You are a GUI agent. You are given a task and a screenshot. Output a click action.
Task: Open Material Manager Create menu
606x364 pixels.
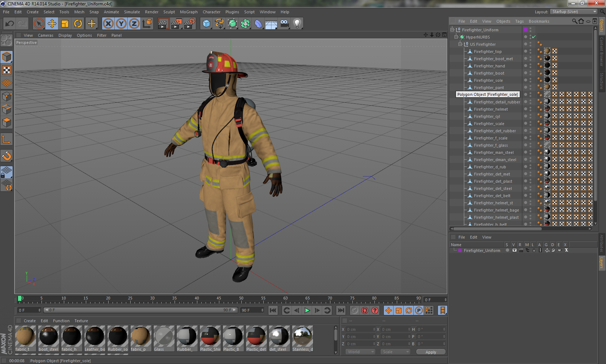30,321
